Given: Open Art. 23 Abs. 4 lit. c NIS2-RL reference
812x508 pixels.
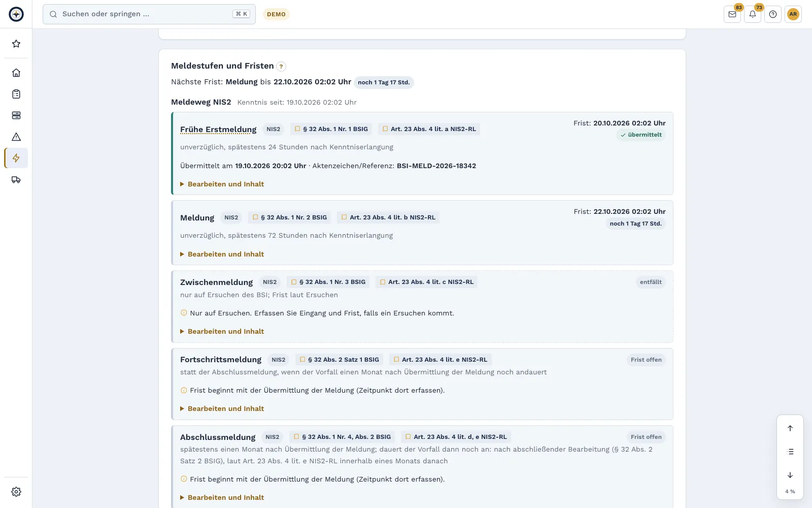Looking at the screenshot, I should click(427, 282).
